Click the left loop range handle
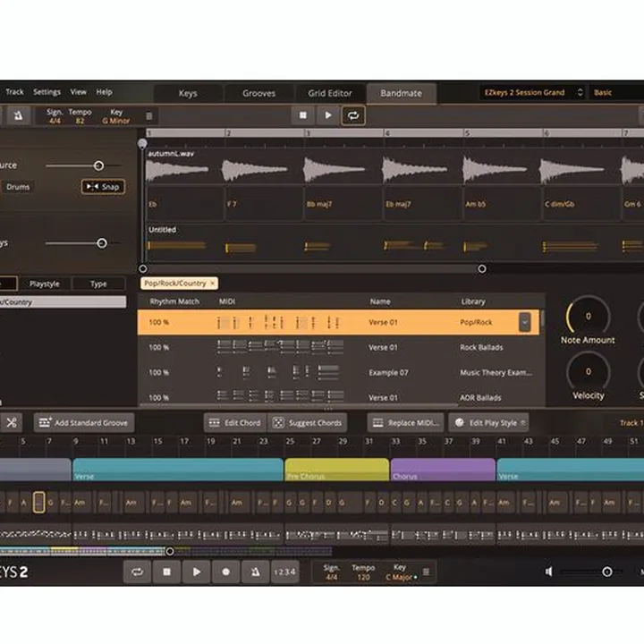Image resolution: width=644 pixels, height=644 pixels. click(x=143, y=268)
